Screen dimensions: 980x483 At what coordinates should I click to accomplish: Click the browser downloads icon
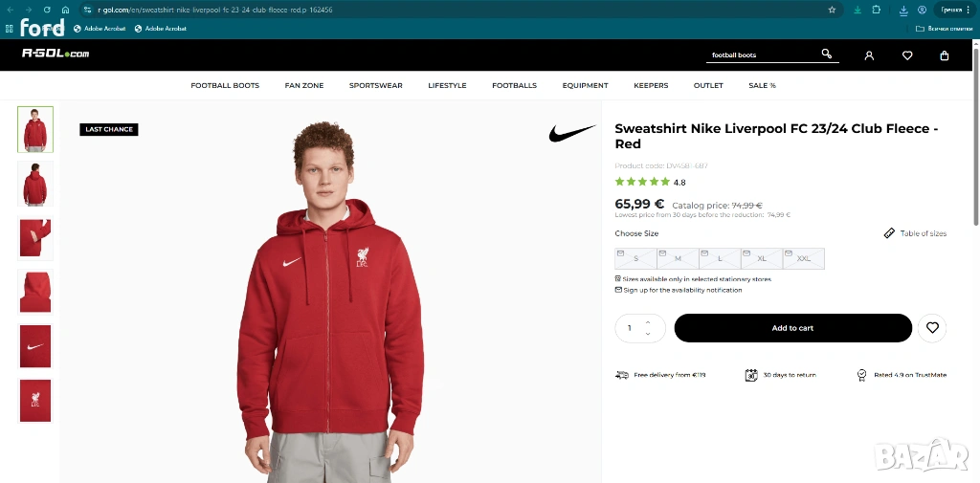(x=903, y=10)
